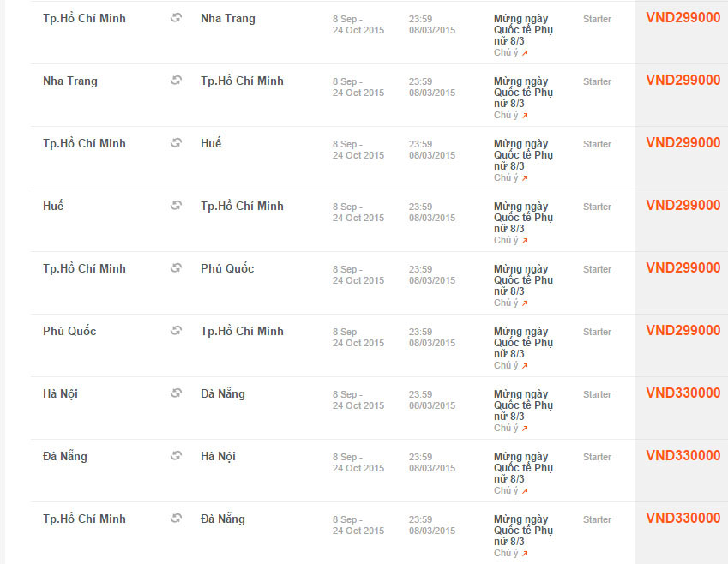Click swap icon for Phú Quốc–Tp.Hồ Chí Minh
This screenshot has width=728, height=564.
click(176, 331)
